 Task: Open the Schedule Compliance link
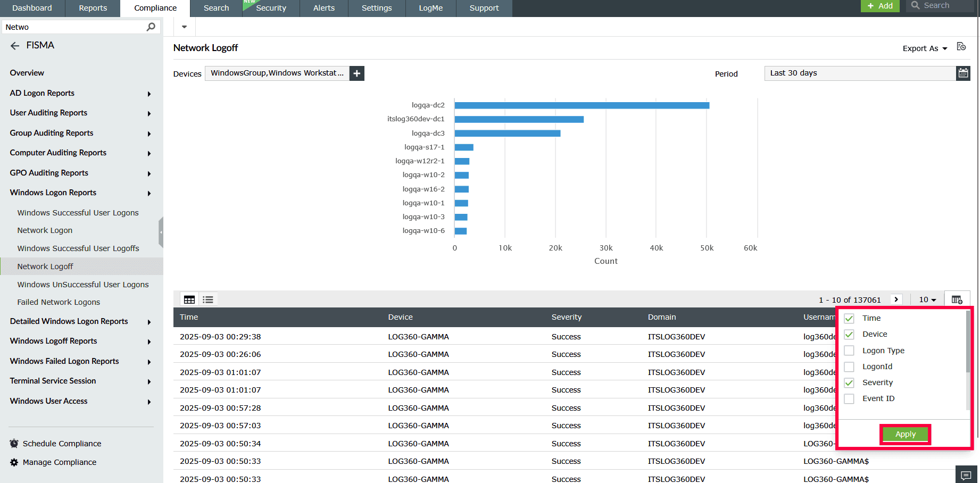[x=62, y=444]
